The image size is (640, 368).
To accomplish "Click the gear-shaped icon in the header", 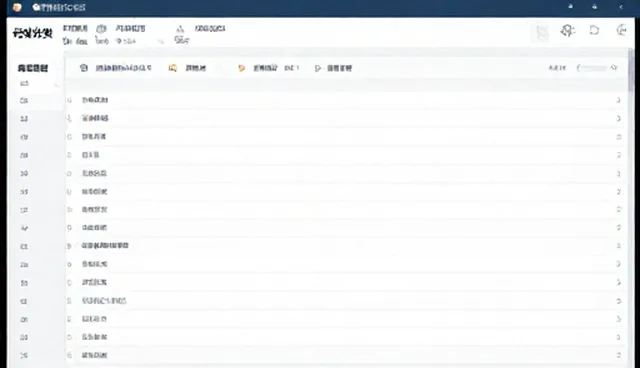I will click(567, 30).
